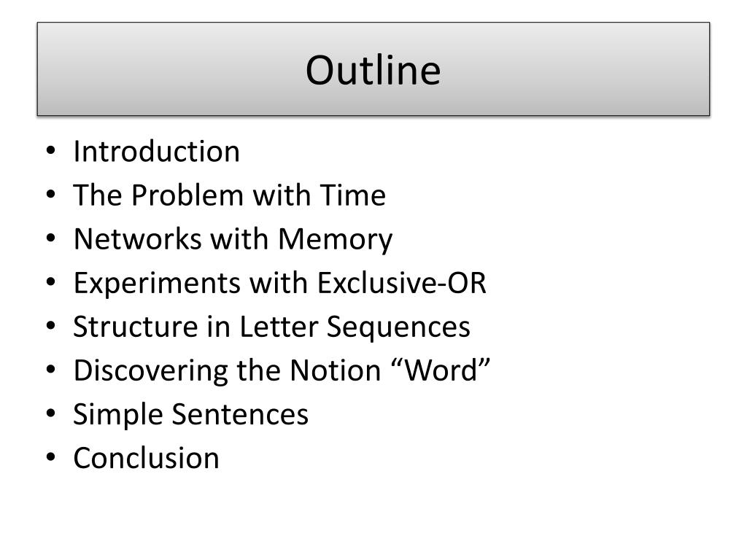
Task: Select "Structure in Letter Sequences" line
Action: click(271, 327)
